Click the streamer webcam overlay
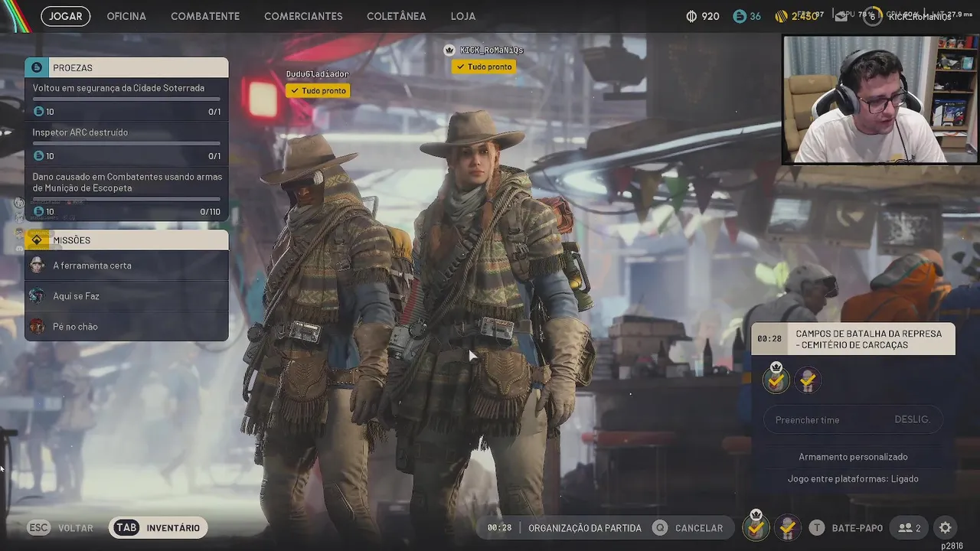Image resolution: width=980 pixels, height=551 pixels. pyautogui.click(x=880, y=99)
